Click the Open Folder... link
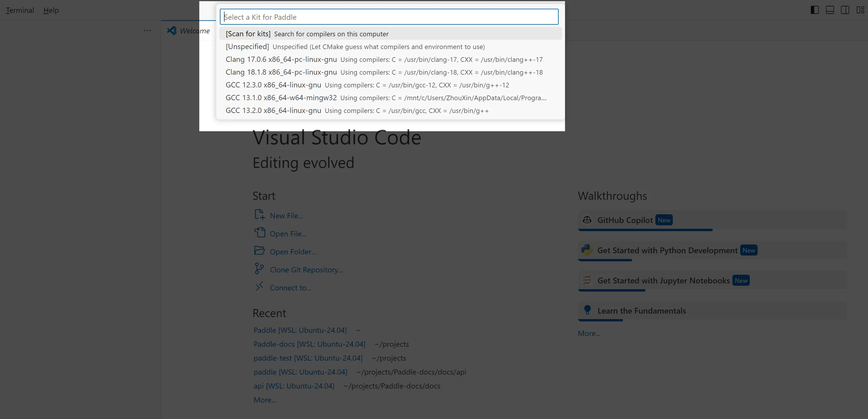 [293, 251]
